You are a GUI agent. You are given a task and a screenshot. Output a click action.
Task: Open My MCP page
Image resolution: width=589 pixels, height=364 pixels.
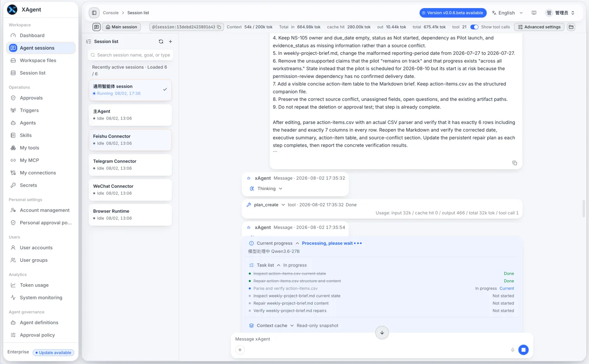(41, 160)
